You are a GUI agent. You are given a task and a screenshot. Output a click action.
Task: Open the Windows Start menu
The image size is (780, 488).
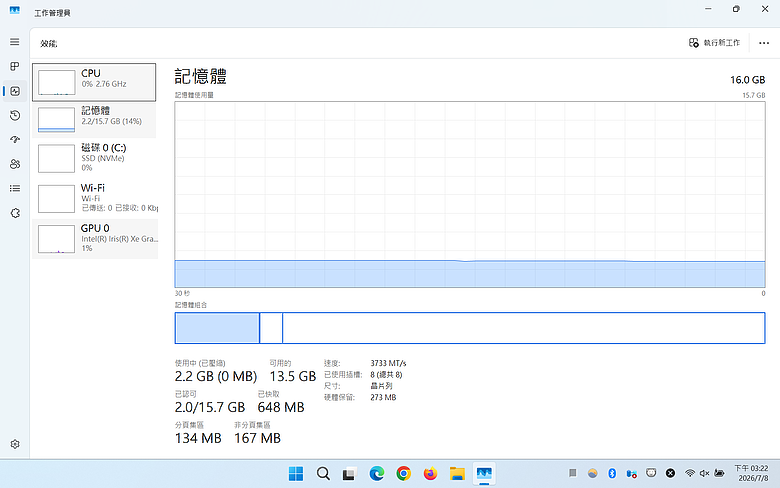[296, 474]
